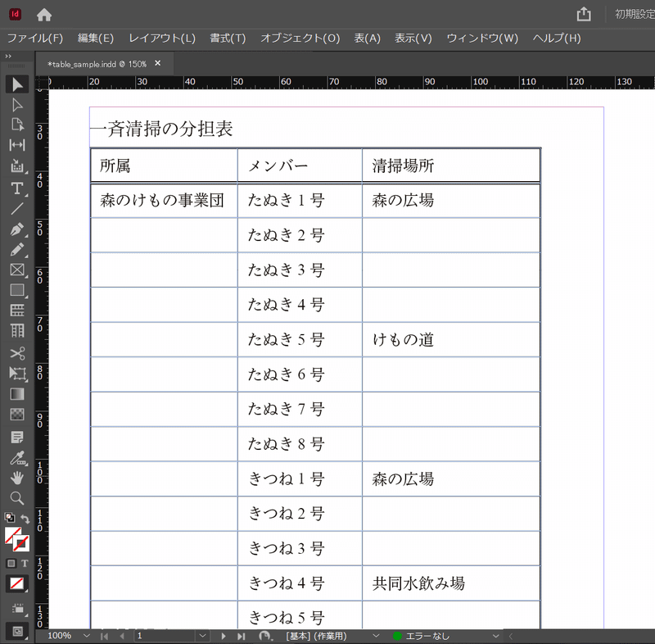This screenshot has height=644, width=655.
Task: Select the Free Transform tool
Action: pyautogui.click(x=17, y=373)
